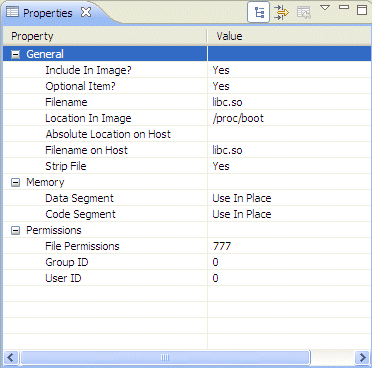Screen dimensions: 372x368
Task: Select Absolute Location on Host property
Action: point(108,134)
